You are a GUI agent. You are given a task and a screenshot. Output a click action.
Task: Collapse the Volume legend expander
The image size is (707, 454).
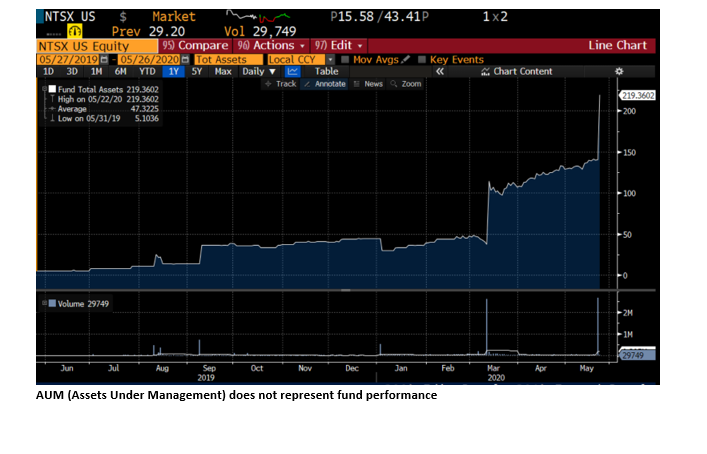(x=44, y=303)
